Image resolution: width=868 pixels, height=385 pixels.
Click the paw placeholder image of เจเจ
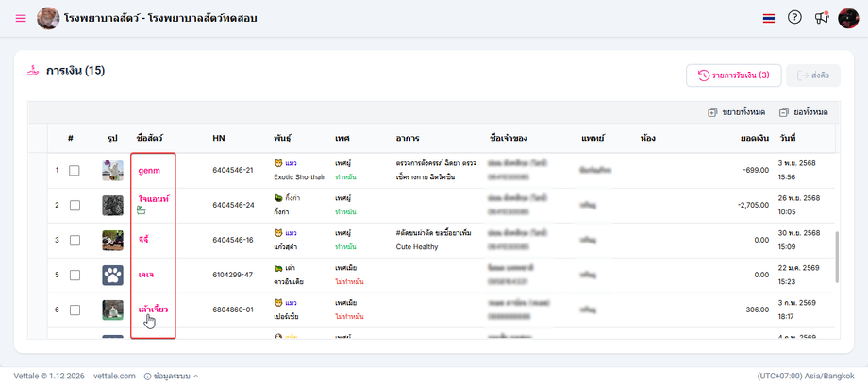113,276
